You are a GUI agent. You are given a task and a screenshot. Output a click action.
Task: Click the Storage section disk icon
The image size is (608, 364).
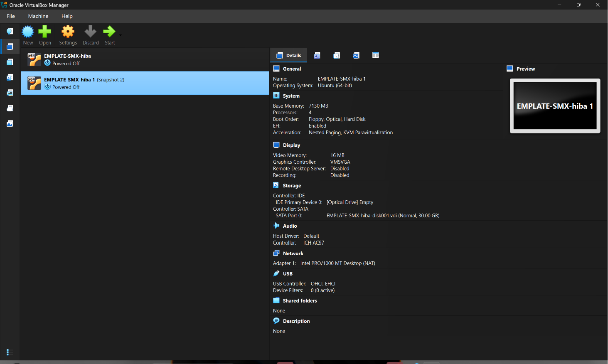[x=276, y=185]
